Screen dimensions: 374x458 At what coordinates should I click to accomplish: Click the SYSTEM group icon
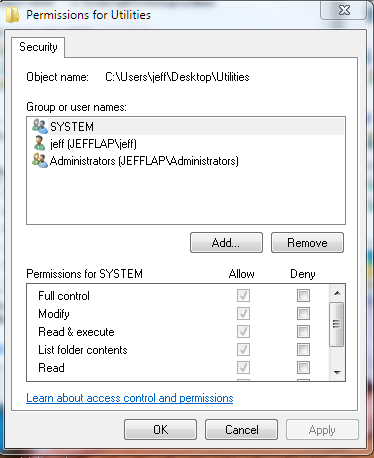40,126
